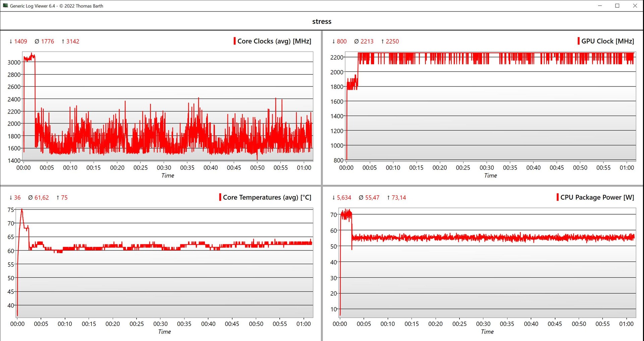Click the minimum arrow beside 36
644x341 pixels.
tap(11, 197)
